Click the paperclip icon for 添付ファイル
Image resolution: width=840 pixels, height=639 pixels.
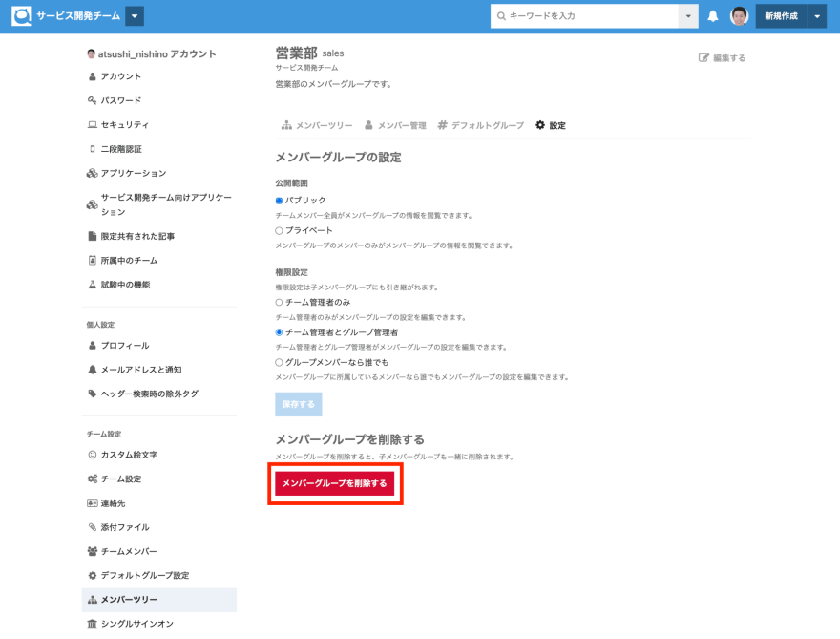pyautogui.click(x=93, y=527)
